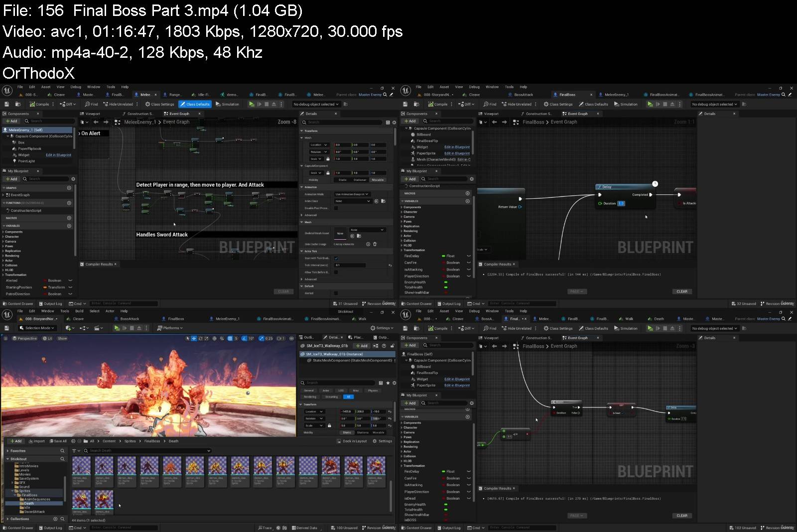Open the Actor menu in level editor

pyautogui.click(x=110, y=311)
